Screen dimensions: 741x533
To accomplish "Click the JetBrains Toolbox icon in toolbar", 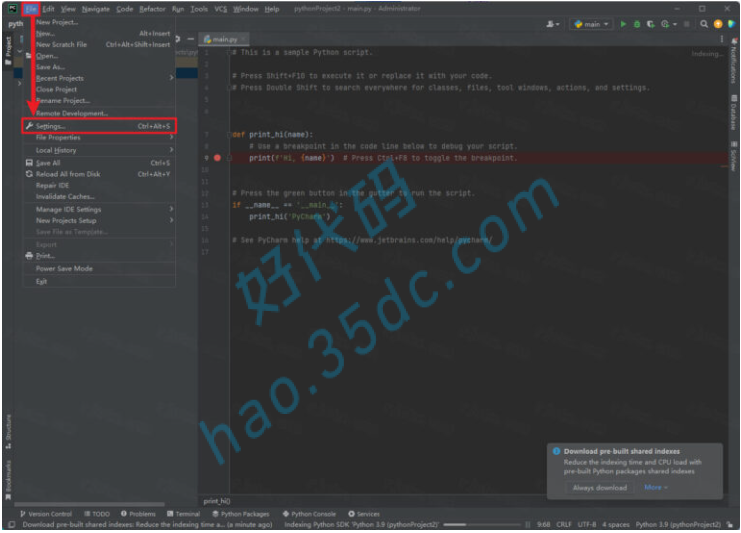I will point(732,24).
